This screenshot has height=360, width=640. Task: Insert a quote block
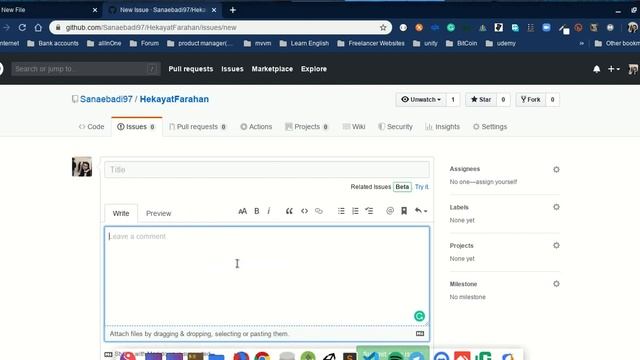pyautogui.click(x=289, y=211)
